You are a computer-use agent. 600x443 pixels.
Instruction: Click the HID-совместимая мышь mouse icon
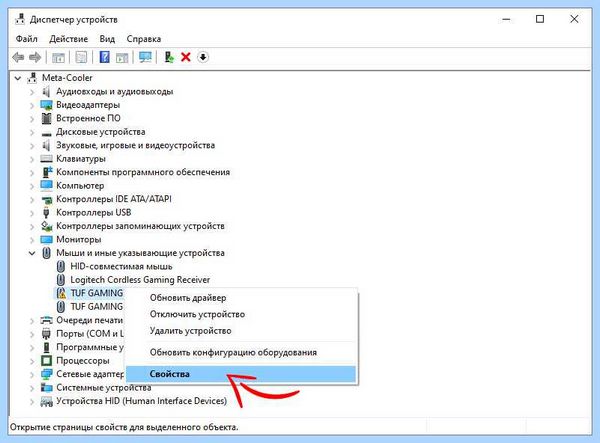tap(61, 266)
